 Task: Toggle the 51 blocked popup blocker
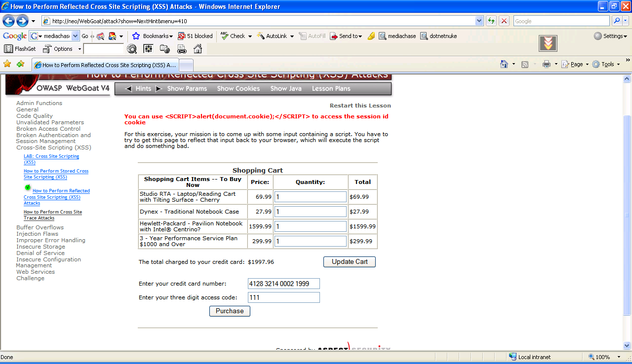[x=195, y=36]
